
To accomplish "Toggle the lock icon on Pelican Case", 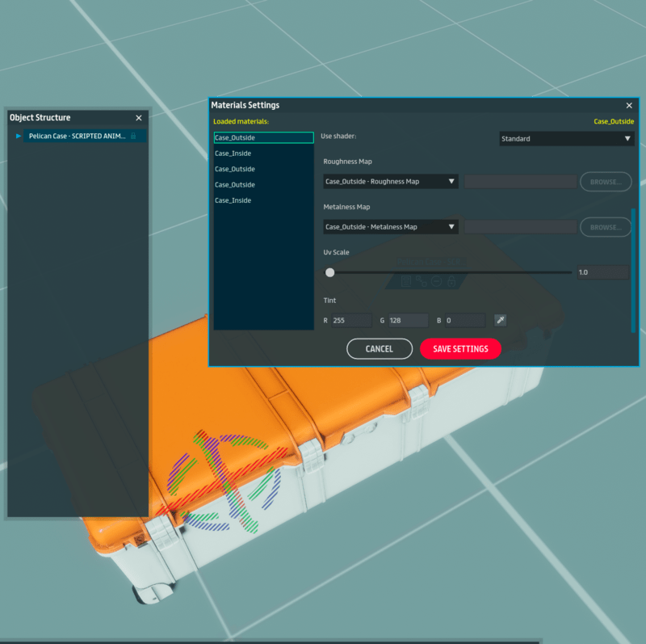I will [133, 137].
